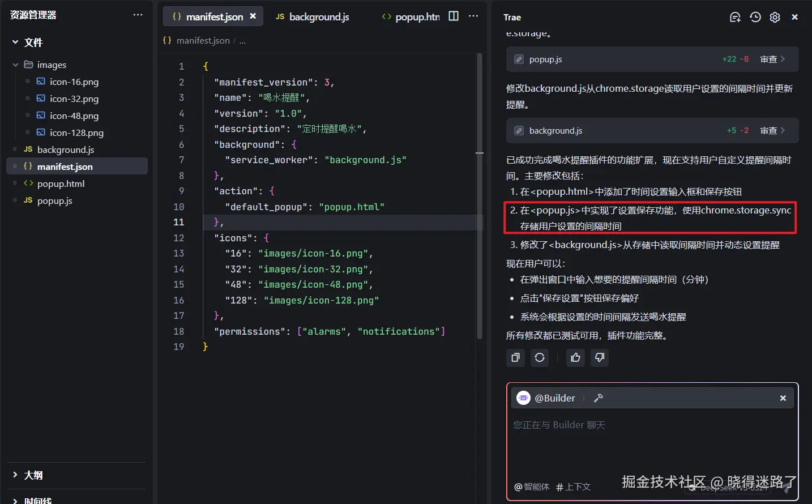Select manifest.json in the explorer tree
This screenshot has height=504, width=812.
[x=77, y=166]
